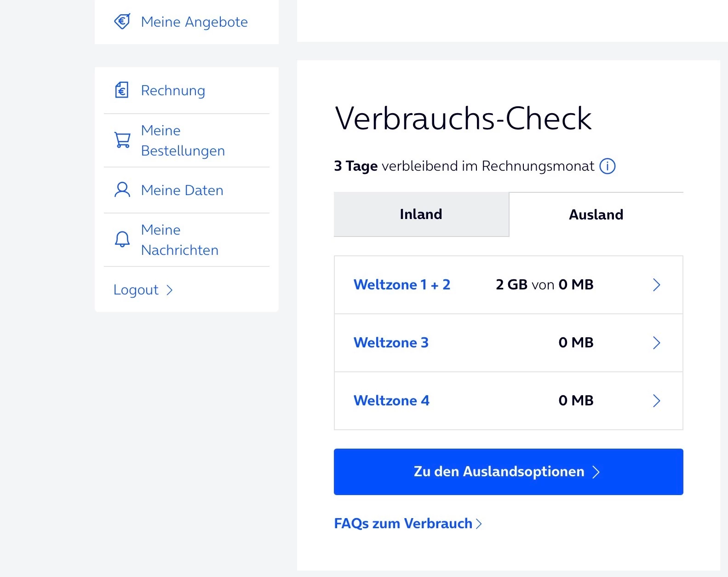Click the bell icon for Meine Nachrichten
This screenshot has height=577, width=728.
point(122,239)
